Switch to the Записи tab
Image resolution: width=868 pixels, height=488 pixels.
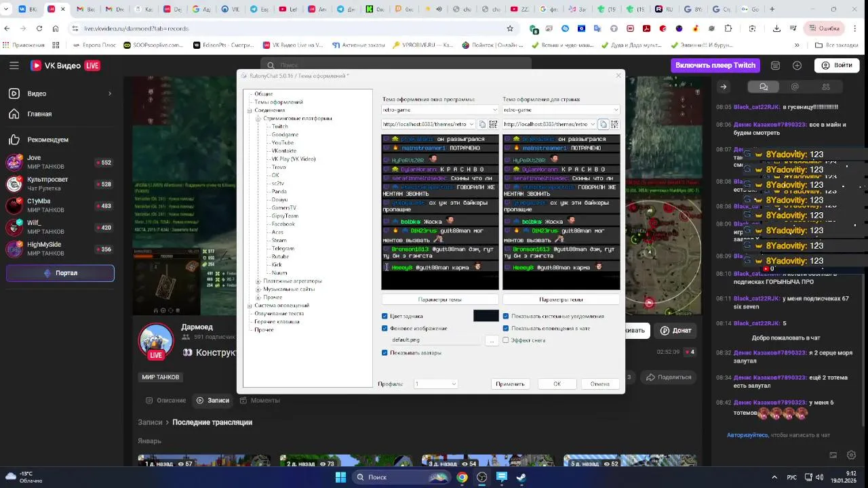tap(213, 401)
